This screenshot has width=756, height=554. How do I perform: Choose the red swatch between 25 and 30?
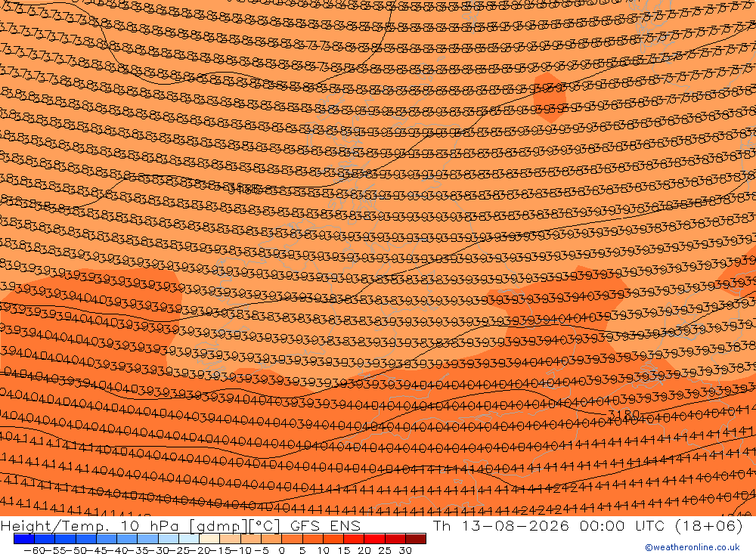[395, 539]
